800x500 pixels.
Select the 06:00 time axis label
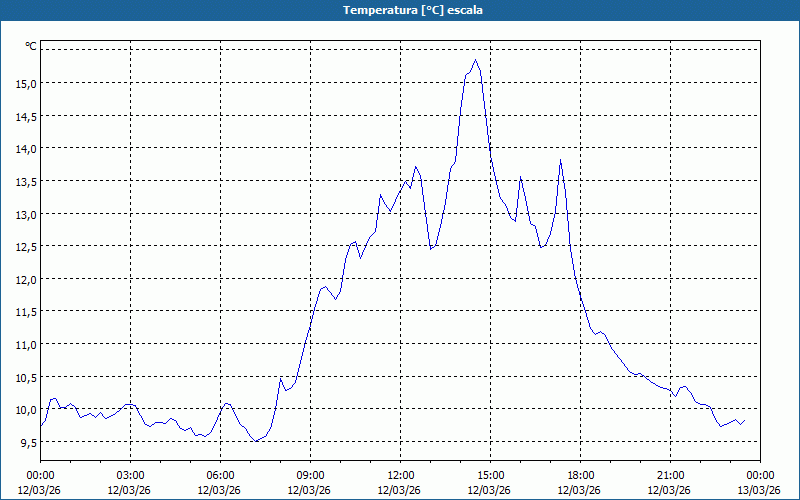coord(220,475)
